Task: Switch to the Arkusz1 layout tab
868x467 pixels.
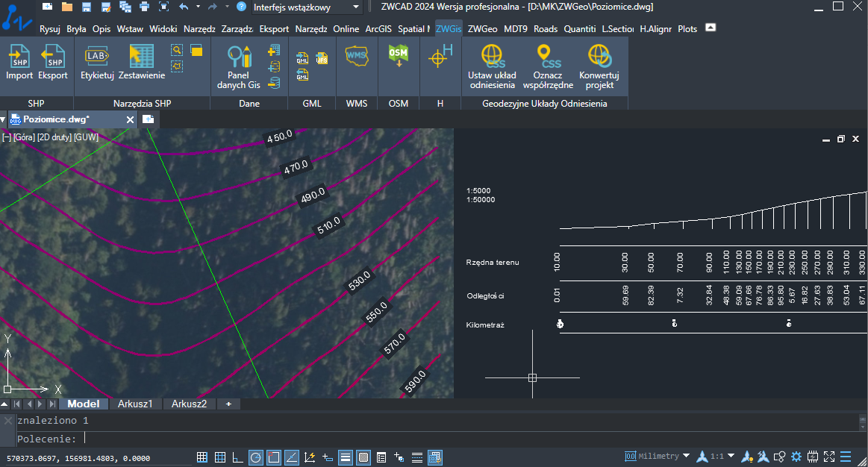Action: tap(134, 404)
